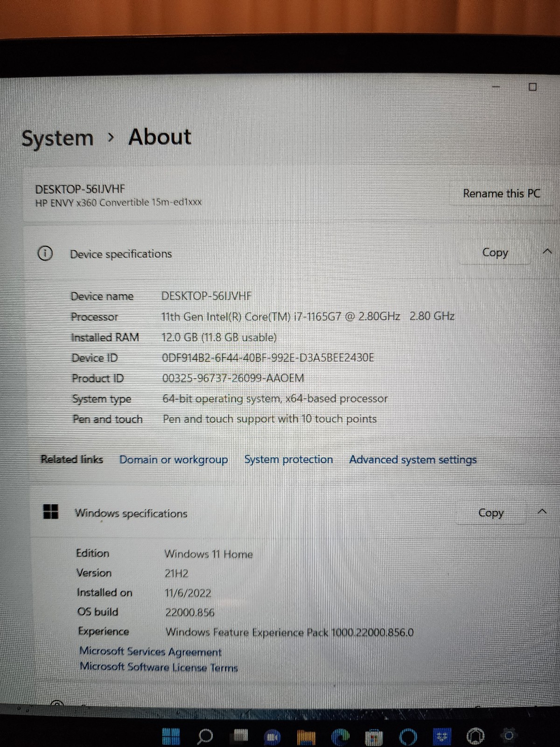Maximize the Settings window
This screenshot has width=560, height=747.
pos(532,87)
